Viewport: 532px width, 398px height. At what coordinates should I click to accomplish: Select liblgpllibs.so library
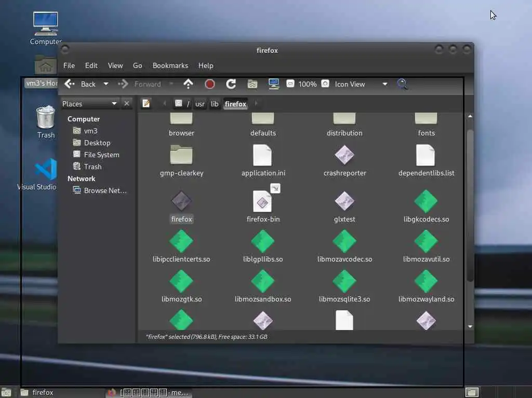(x=263, y=246)
